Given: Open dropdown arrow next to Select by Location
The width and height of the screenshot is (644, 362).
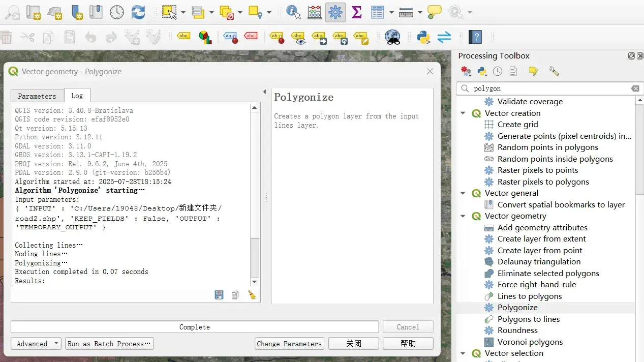Looking at the screenshot, I should click(269, 13).
